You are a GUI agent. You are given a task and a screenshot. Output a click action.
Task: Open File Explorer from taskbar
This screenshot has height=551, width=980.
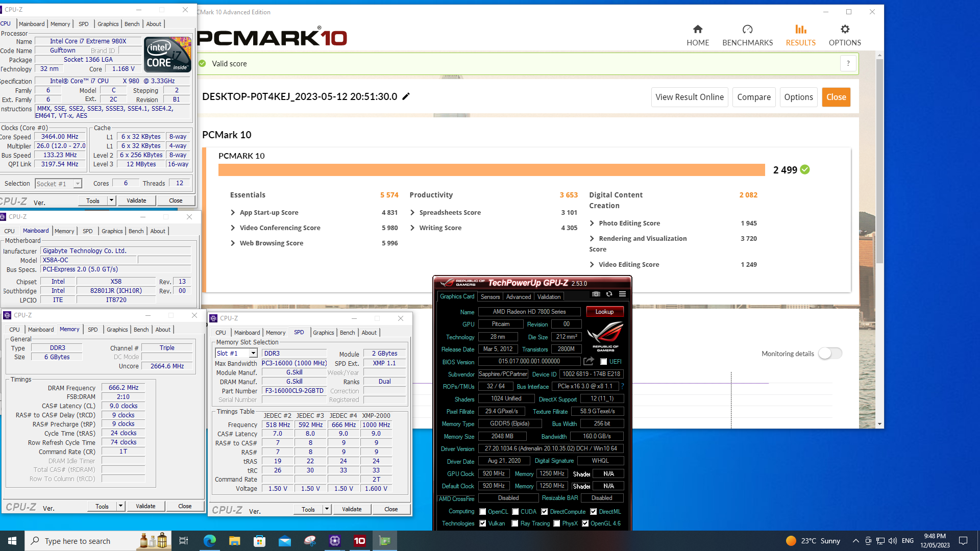point(234,541)
